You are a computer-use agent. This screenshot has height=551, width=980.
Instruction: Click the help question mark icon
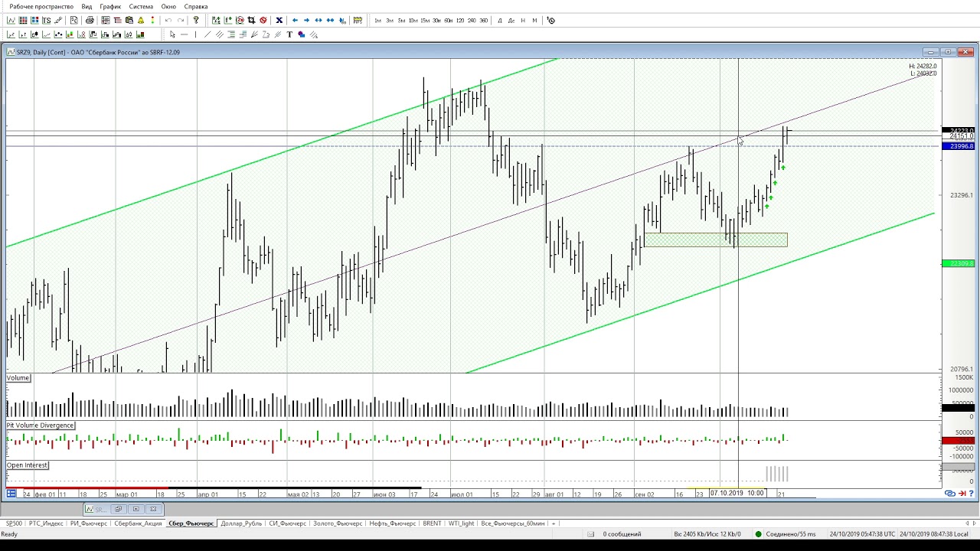click(196, 20)
